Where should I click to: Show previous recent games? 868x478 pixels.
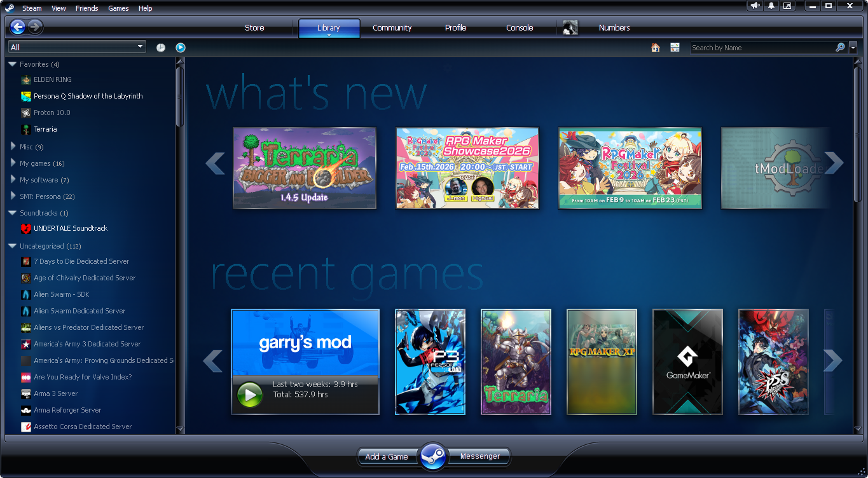213,360
